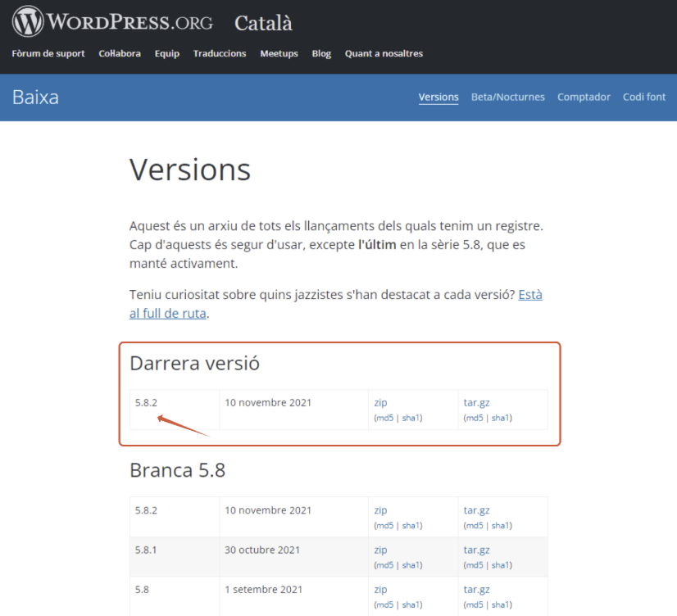677x616 pixels.
Task: Download the zip under Darrera versió
Action: click(380, 403)
